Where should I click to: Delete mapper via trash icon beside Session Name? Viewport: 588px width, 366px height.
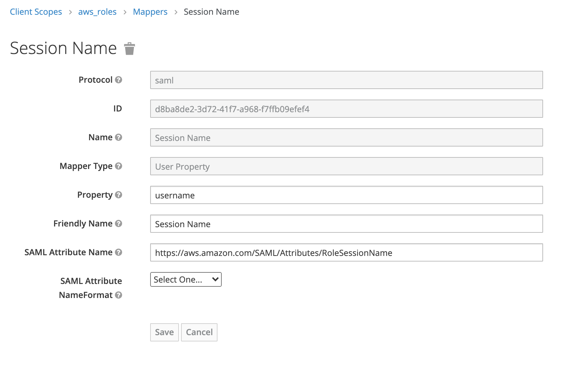click(129, 49)
